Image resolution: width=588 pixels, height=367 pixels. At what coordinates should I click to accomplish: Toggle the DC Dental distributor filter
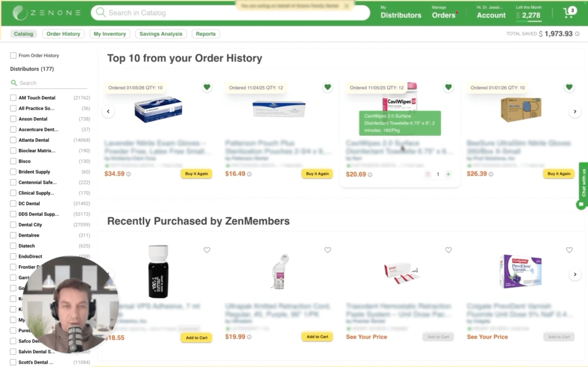click(x=13, y=203)
